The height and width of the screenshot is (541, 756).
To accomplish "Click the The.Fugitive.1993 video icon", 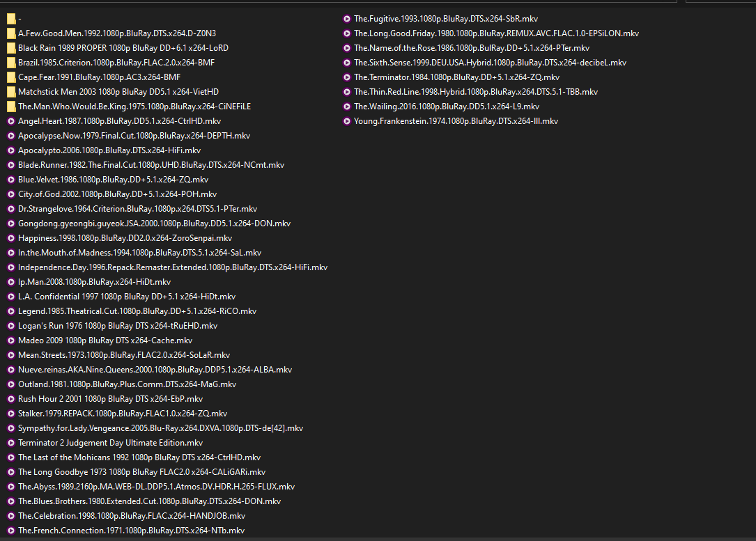I will coord(347,19).
